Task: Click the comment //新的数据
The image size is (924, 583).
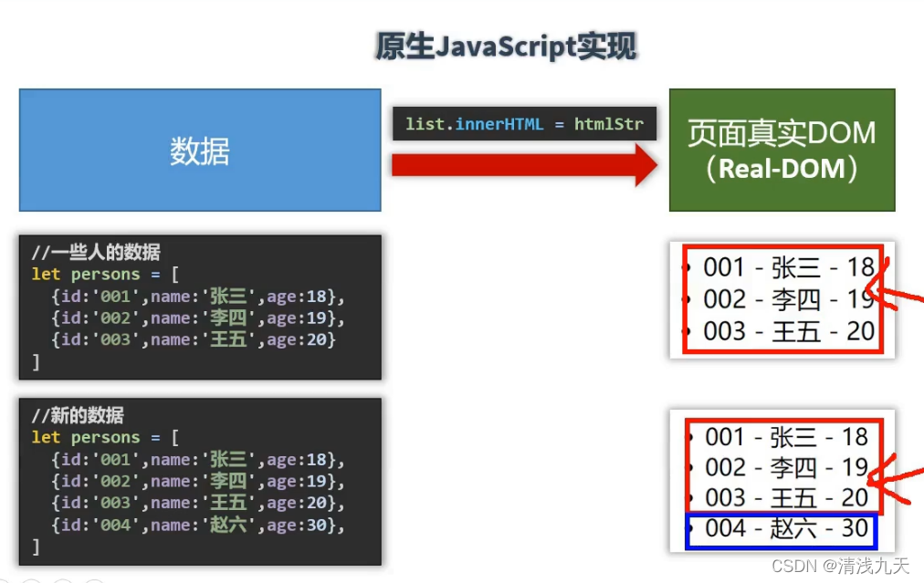Action: pyautogui.click(x=78, y=415)
